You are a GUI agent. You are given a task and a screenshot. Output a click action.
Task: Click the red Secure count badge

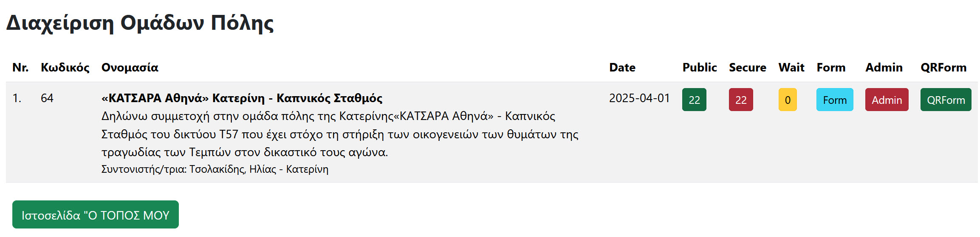coord(741,100)
